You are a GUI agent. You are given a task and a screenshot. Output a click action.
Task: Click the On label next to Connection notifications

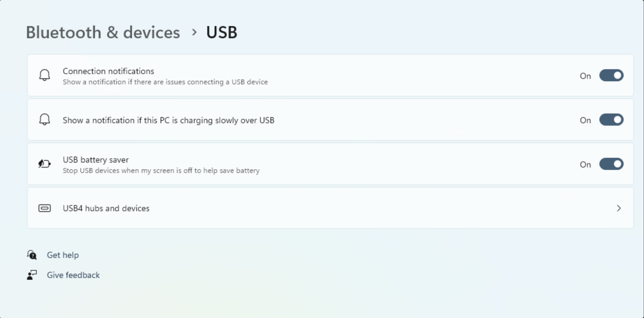(x=585, y=76)
